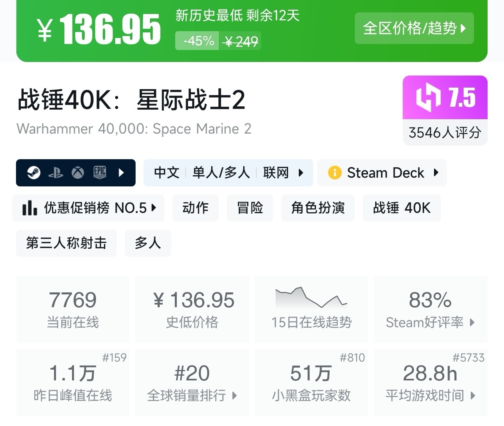Select the 冒险 tag
This screenshot has width=504, height=426.
(x=250, y=208)
